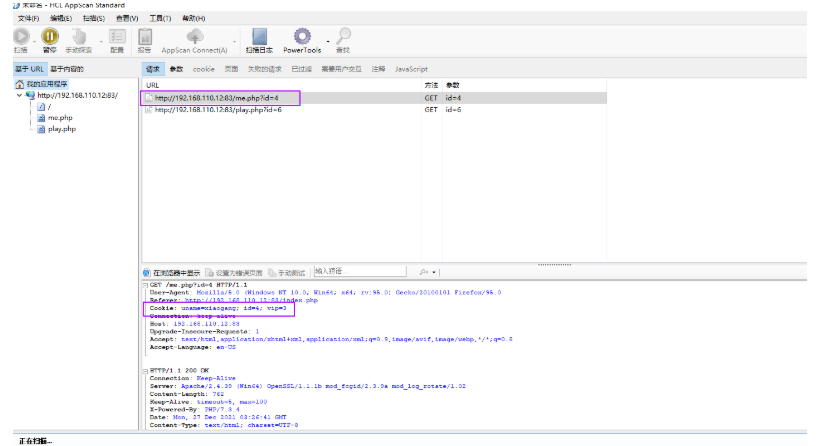Open the File (F) menu

(x=28, y=18)
